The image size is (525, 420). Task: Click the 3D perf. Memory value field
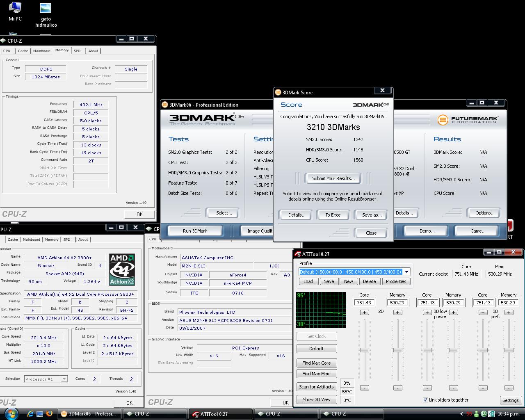point(509,303)
